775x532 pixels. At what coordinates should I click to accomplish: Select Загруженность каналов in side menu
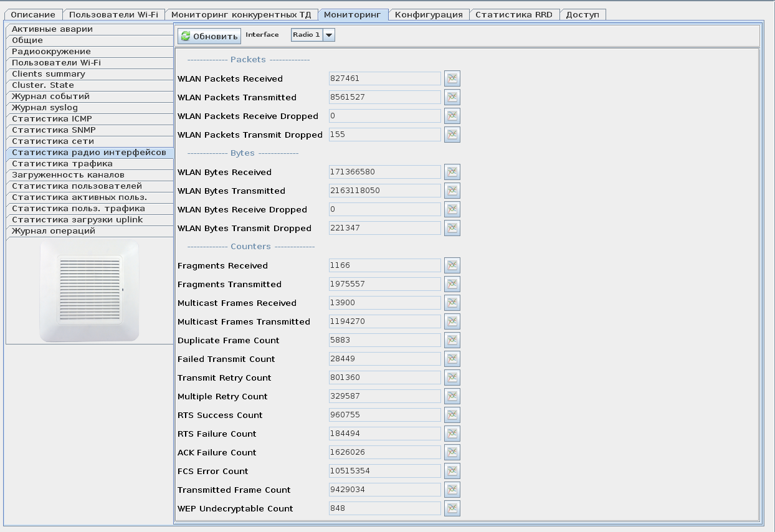point(68,175)
